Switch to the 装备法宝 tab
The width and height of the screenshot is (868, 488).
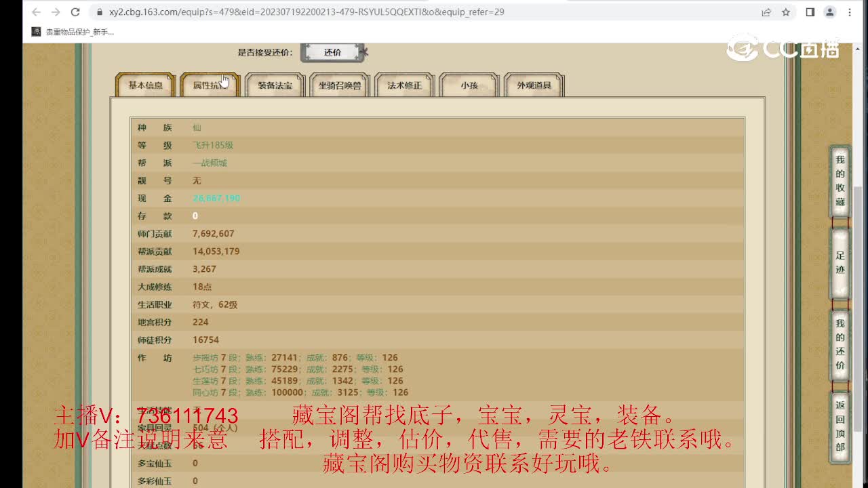pos(274,85)
